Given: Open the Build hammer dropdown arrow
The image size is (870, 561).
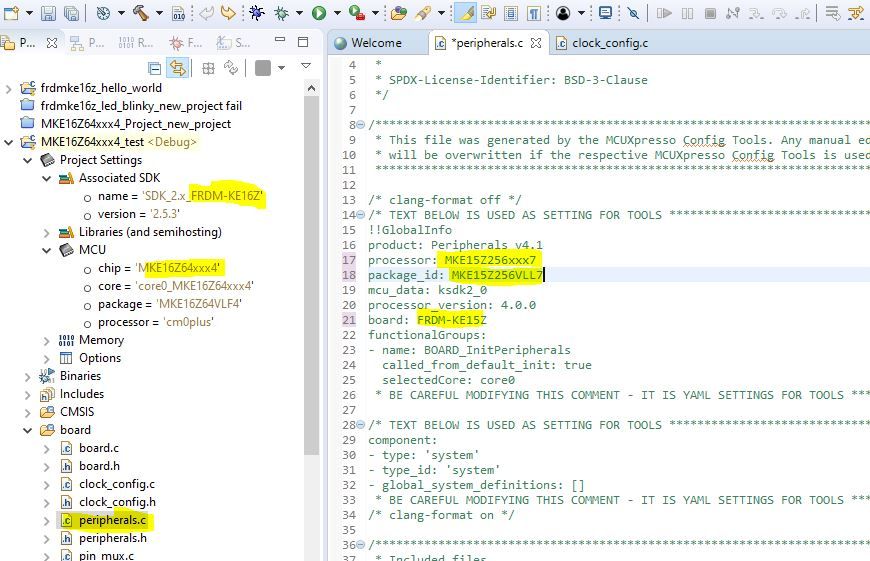Looking at the screenshot, I should point(159,13).
